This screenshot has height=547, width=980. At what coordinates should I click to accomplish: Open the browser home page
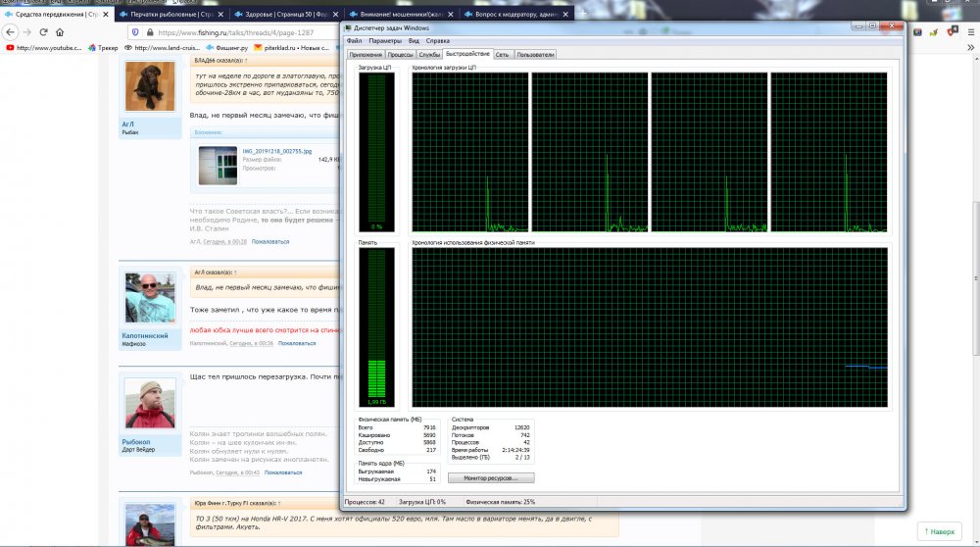[60, 32]
